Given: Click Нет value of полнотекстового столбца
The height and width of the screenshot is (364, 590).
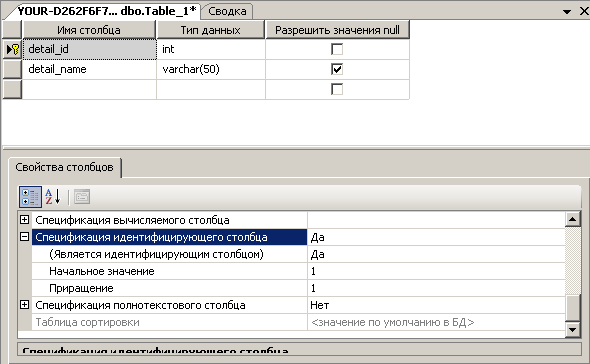Looking at the screenshot, I should [x=436, y=305].
